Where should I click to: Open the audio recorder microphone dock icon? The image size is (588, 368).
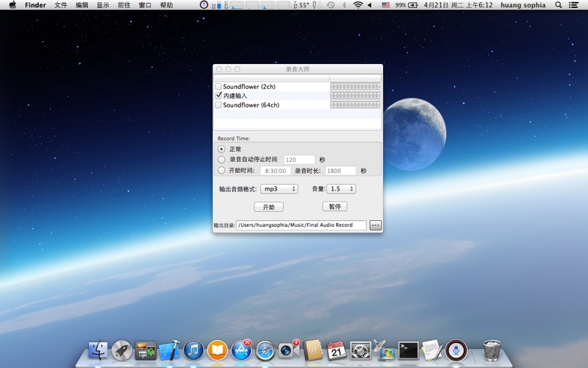click(456, 350)
